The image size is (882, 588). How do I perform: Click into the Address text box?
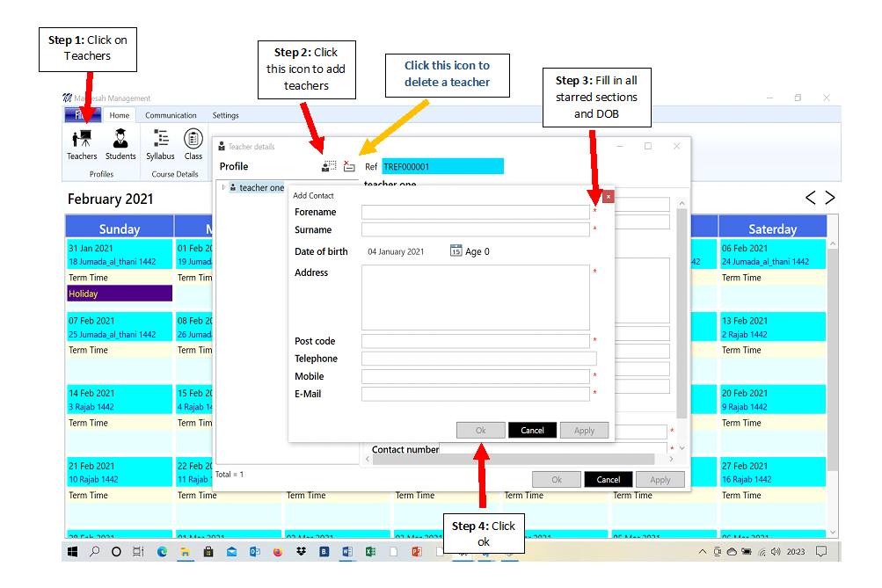click(475, 297)
